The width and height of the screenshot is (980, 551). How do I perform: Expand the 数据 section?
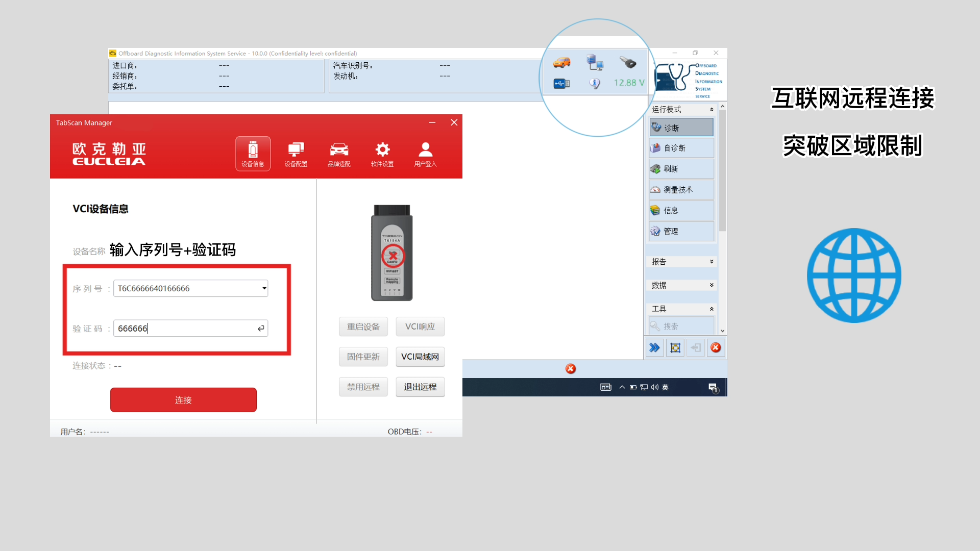click(712, 285)
